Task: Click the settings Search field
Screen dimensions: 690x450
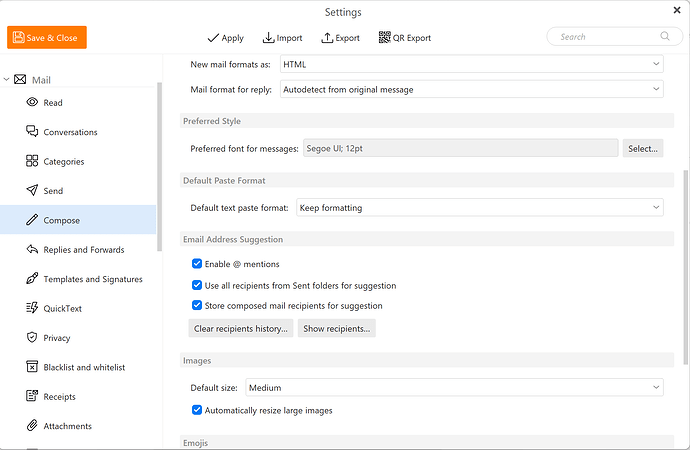Action: (615, 37)
